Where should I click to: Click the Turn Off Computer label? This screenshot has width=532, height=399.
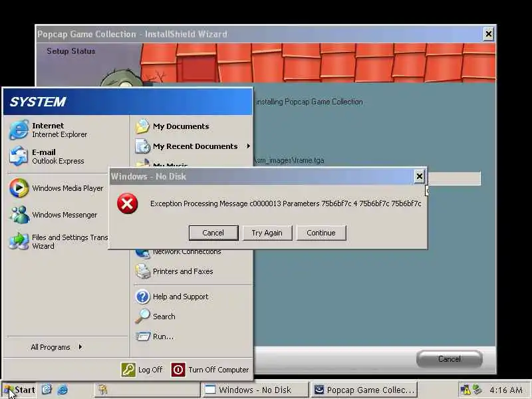(x=219, y=370)
